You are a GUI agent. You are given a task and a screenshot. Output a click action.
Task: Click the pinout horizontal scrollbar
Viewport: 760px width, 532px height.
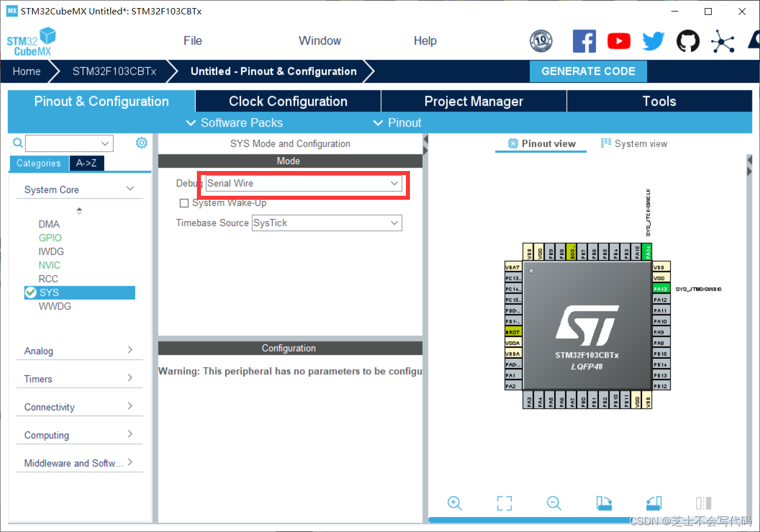click(x=530, y=520)
